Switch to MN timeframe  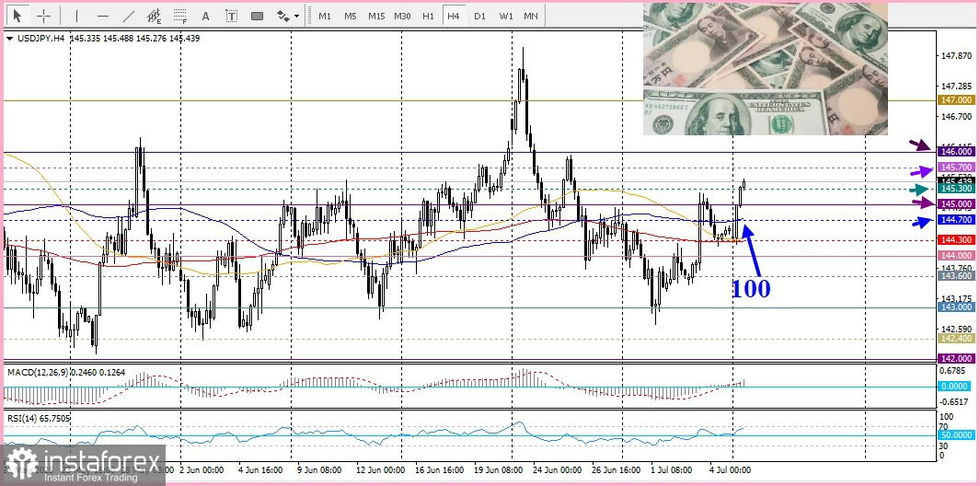coord(531,16)
